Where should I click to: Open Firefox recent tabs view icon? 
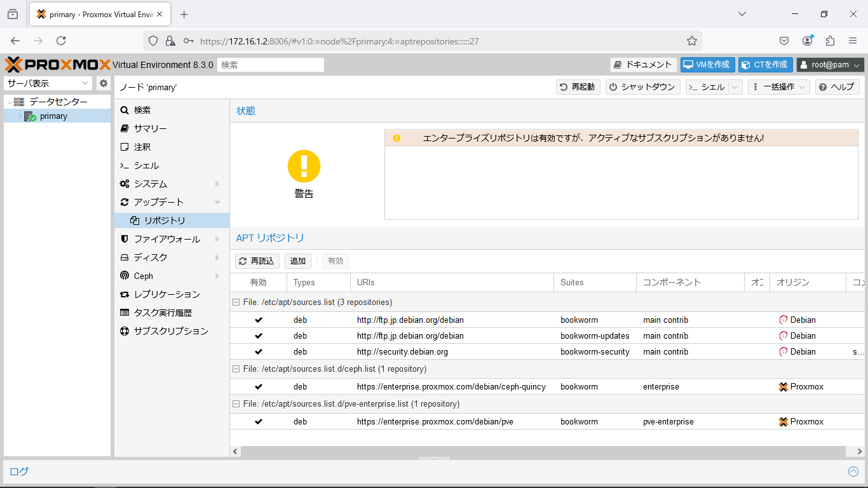tap(13, 14)
